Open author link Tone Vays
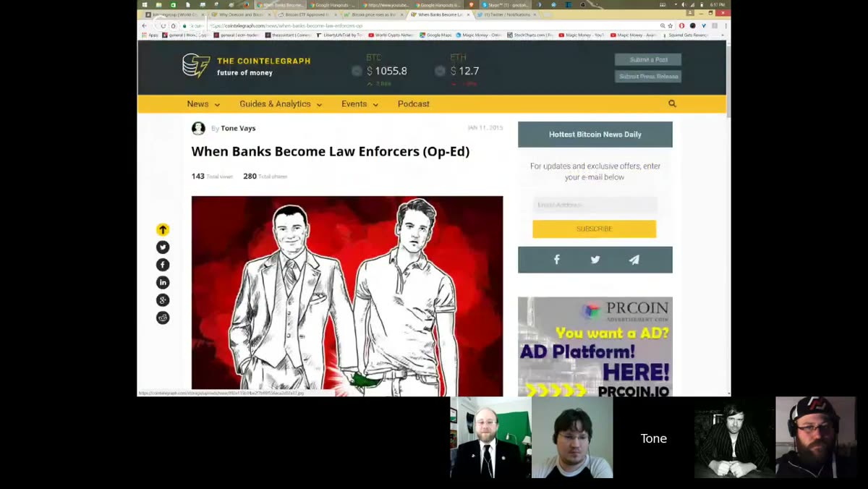 [238, 128]
